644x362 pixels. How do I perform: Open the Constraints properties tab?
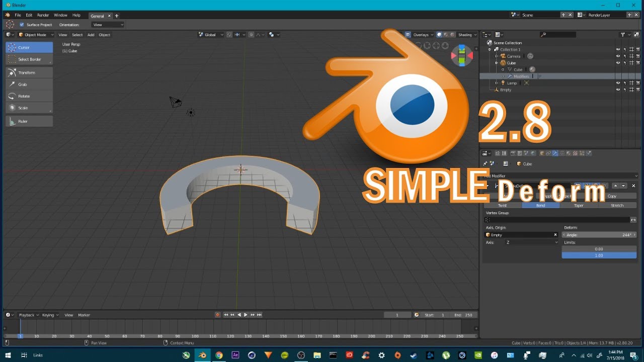(549, 153)
